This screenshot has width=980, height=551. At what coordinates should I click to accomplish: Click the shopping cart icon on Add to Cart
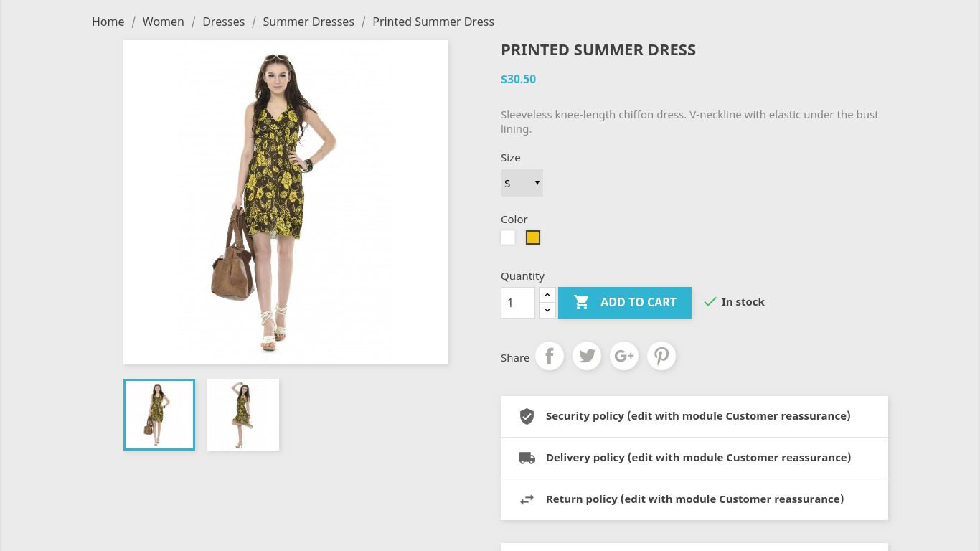click(581, 302)
